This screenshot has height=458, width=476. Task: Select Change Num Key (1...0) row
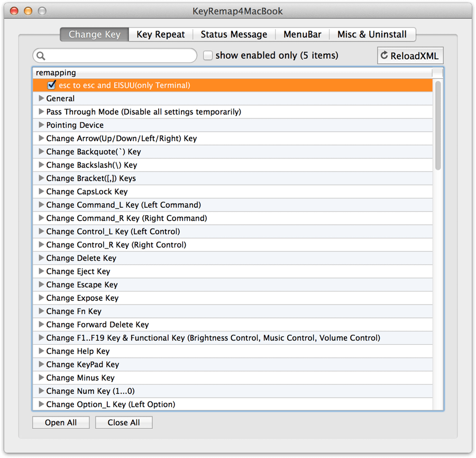point(233,391)
